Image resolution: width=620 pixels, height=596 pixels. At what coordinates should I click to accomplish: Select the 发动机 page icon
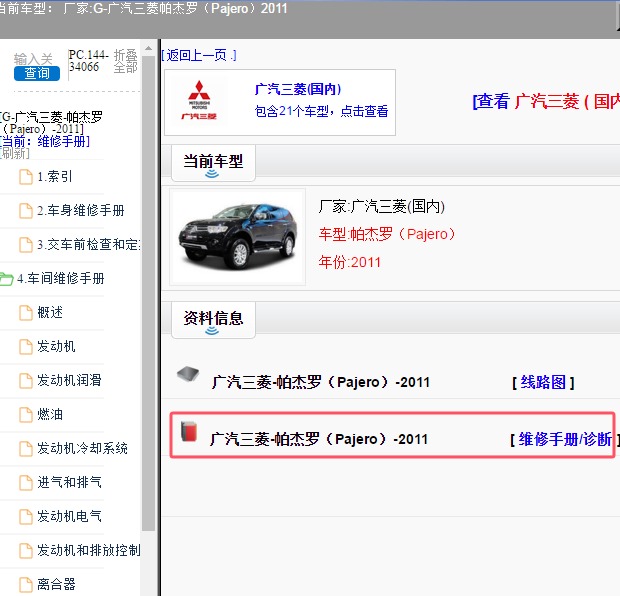26,347
